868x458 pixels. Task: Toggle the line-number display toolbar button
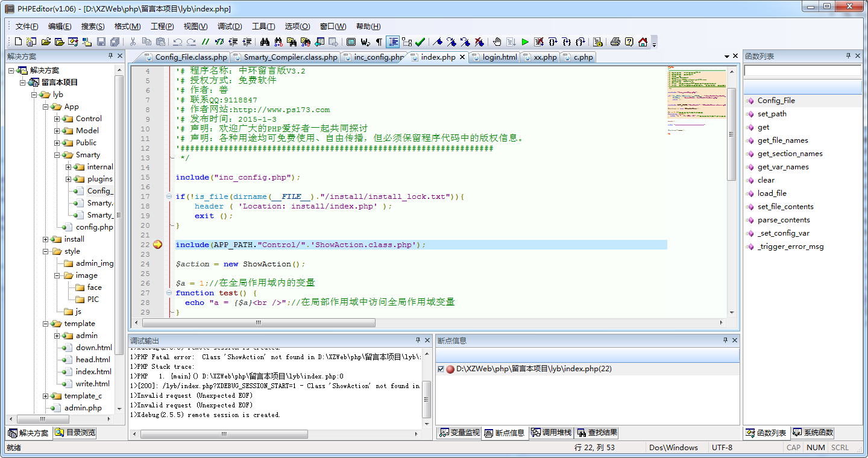pos(393,42)
